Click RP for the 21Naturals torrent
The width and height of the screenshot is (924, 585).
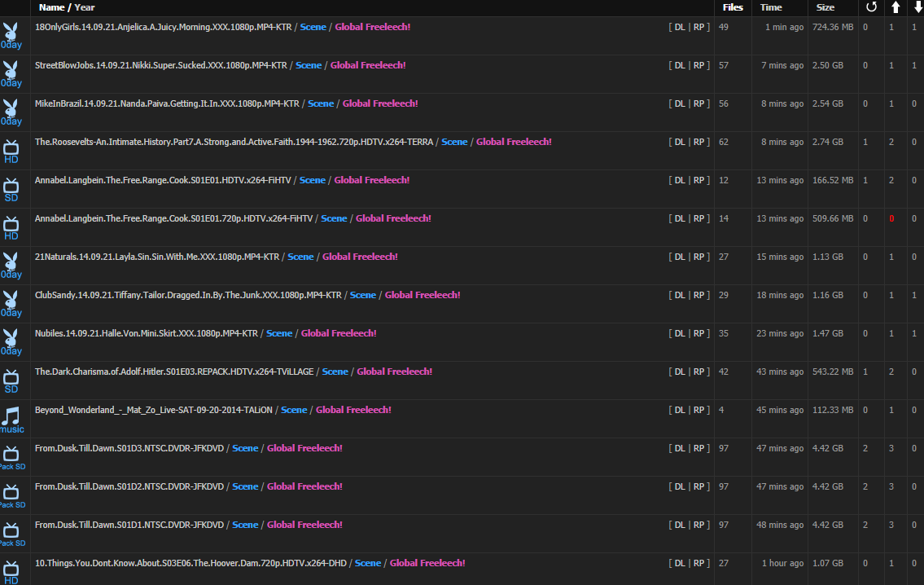698,257
